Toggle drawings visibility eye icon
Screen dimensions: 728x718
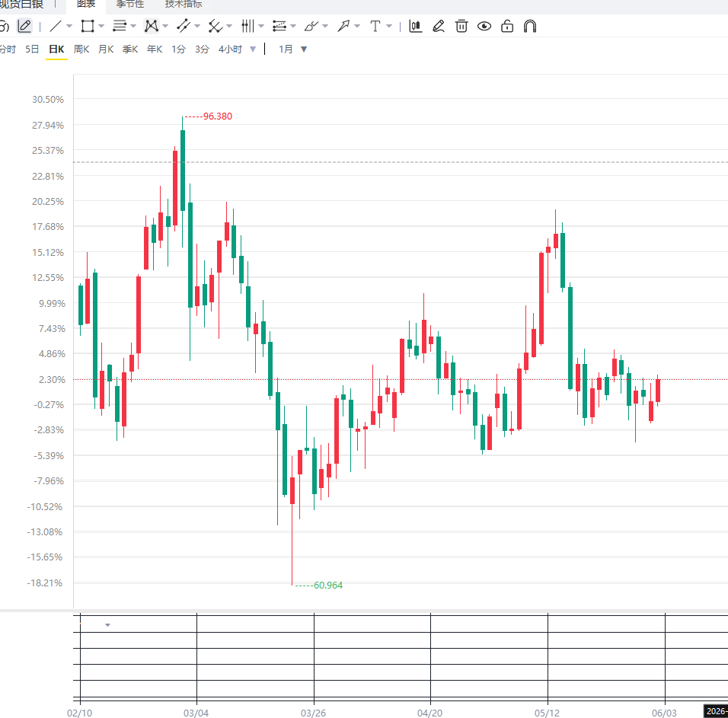tap(484, 26)
